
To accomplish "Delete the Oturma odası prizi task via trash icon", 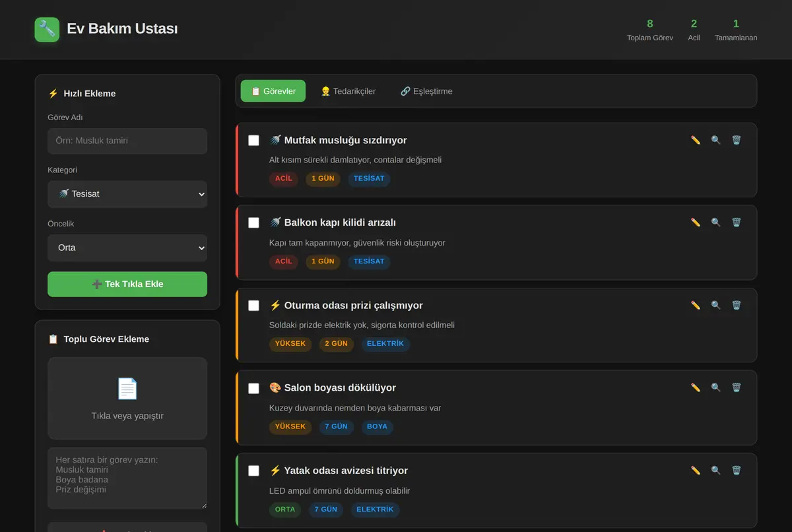I will coord(737,305).
